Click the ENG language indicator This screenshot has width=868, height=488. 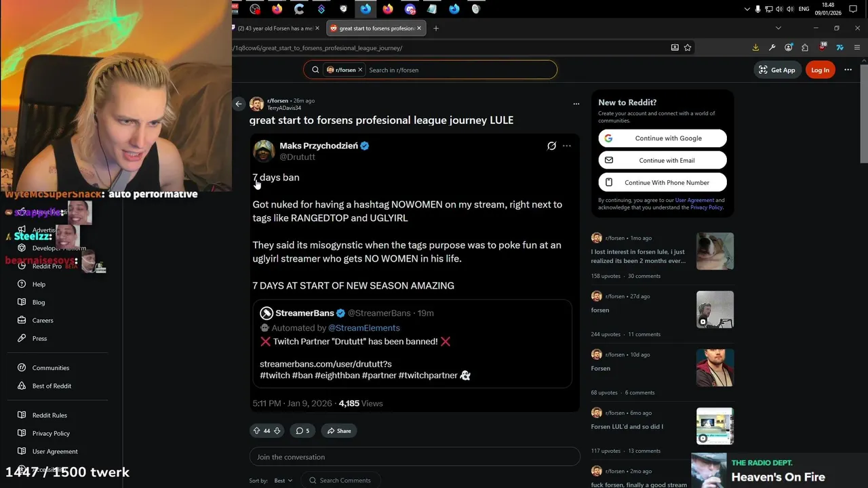[x=804, y=9]
